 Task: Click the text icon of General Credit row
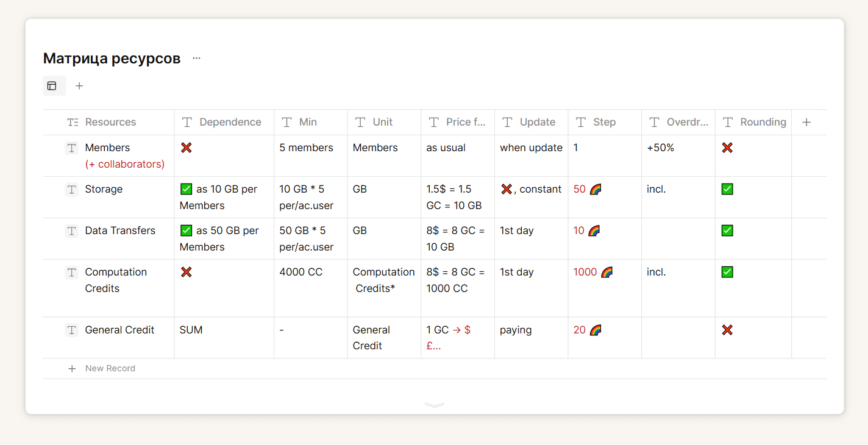[72, 330]
